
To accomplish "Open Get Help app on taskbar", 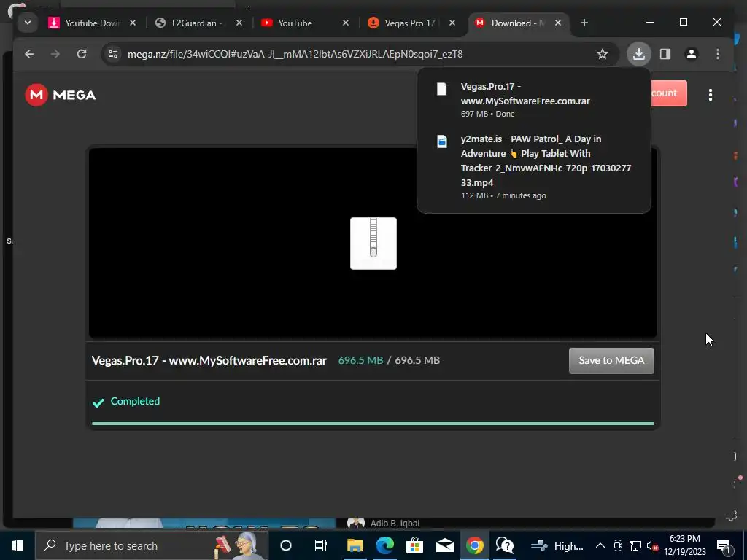I will pos(505,545).
